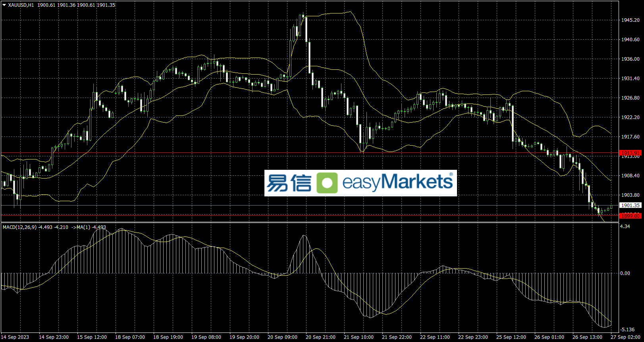Image resolution: width=644 pixels, height=342 pixels.
Task: Click time axis label 20 Sep 21:00
Action: click(320, 337)
